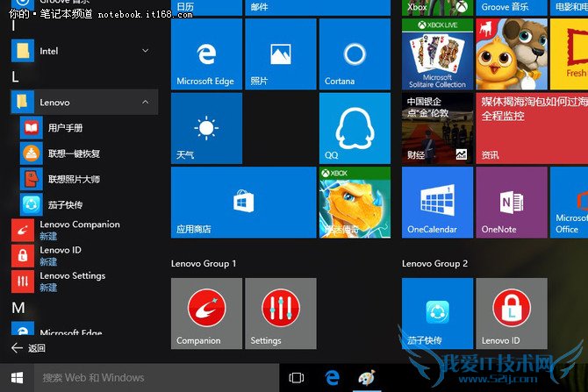The image size is (588, 392).
Task: Open the Edge icon on the taskbar
Action: pyautogui.click(x=333, y=378)
